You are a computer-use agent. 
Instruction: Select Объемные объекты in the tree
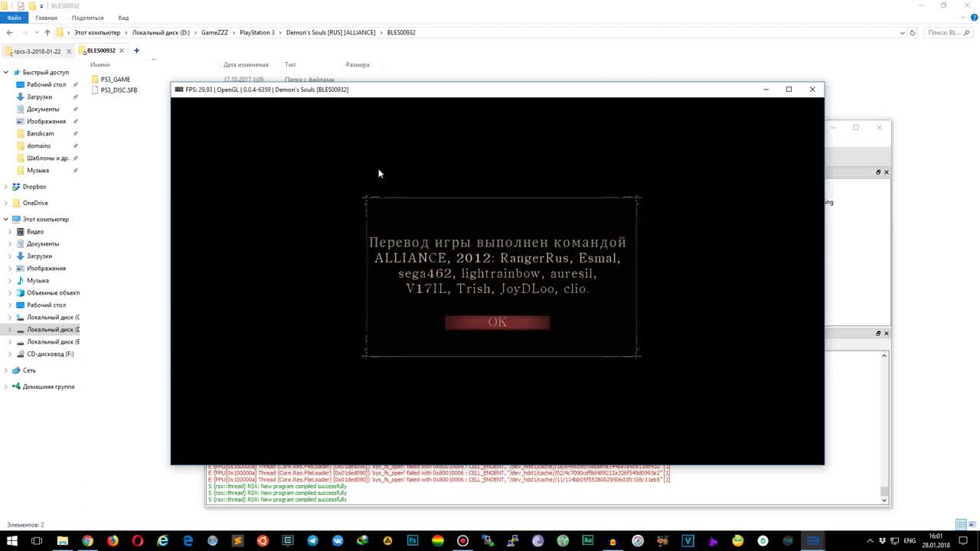pyautogui.click(x=53, y=293)
